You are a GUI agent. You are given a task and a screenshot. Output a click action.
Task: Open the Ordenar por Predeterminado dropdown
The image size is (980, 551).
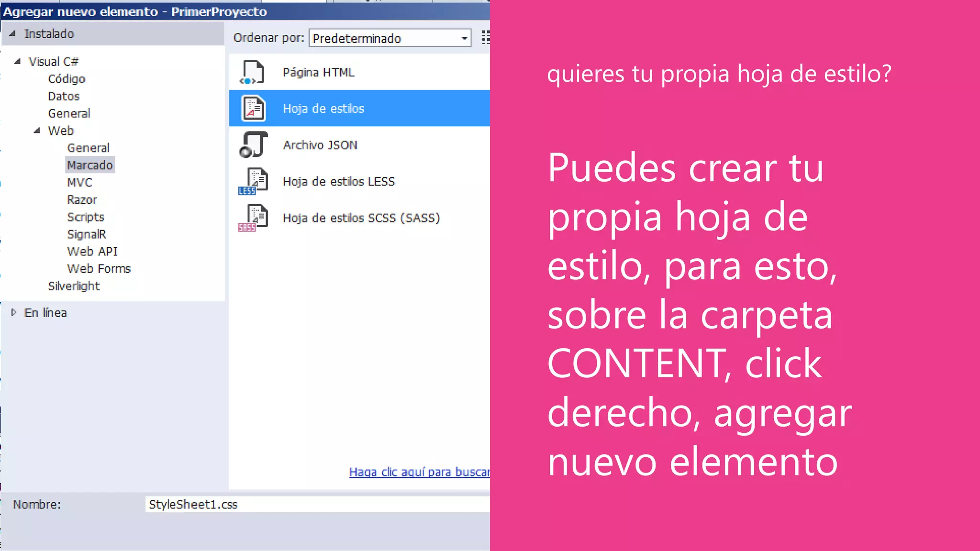point(390,38)
